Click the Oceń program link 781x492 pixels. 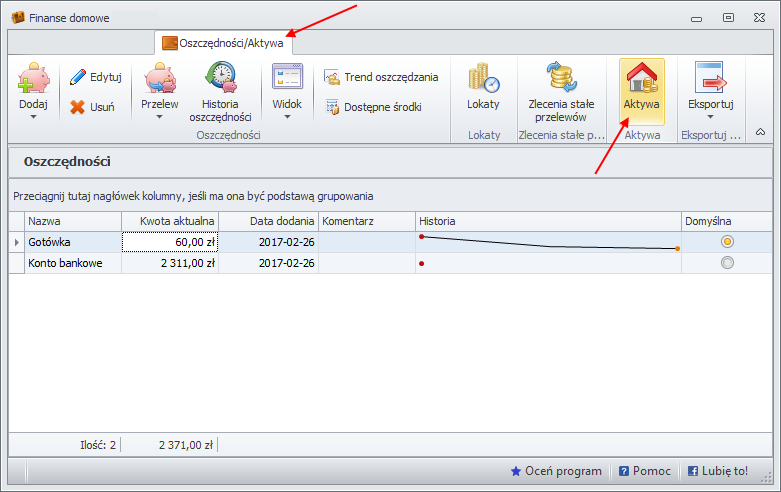(556, 471)
